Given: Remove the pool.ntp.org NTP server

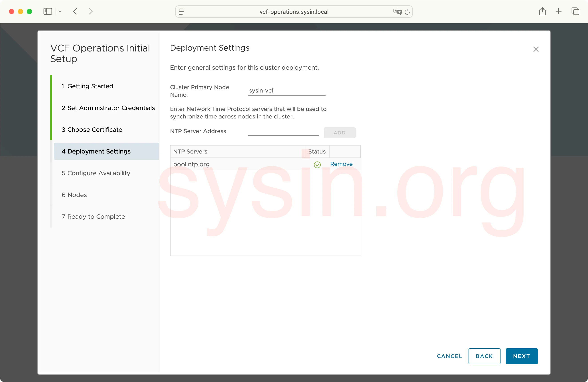Looking at the screenshot, I should click(x=341, y=164).
